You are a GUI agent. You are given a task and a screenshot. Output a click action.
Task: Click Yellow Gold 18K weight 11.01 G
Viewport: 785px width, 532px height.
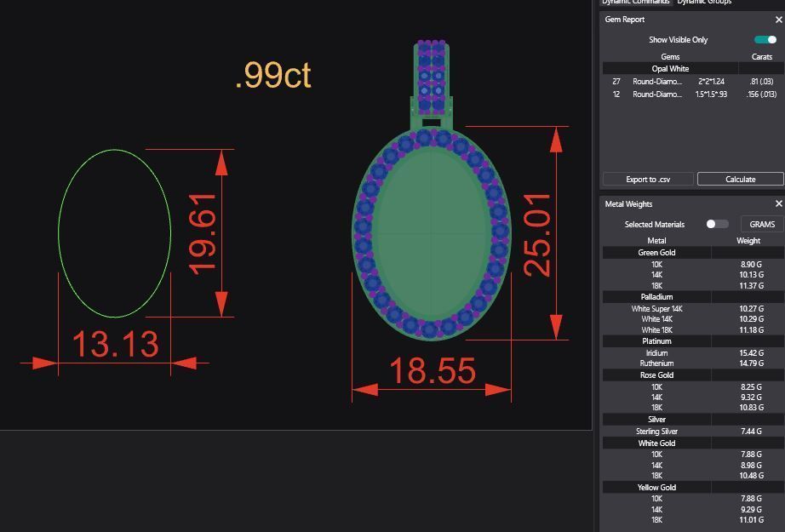tap(752, 520)
